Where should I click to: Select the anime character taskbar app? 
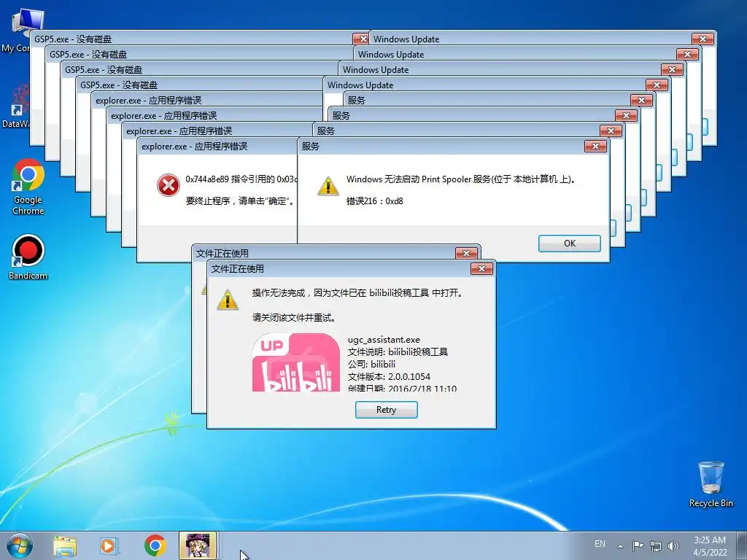pyautogui.click(x=198, y=545)
